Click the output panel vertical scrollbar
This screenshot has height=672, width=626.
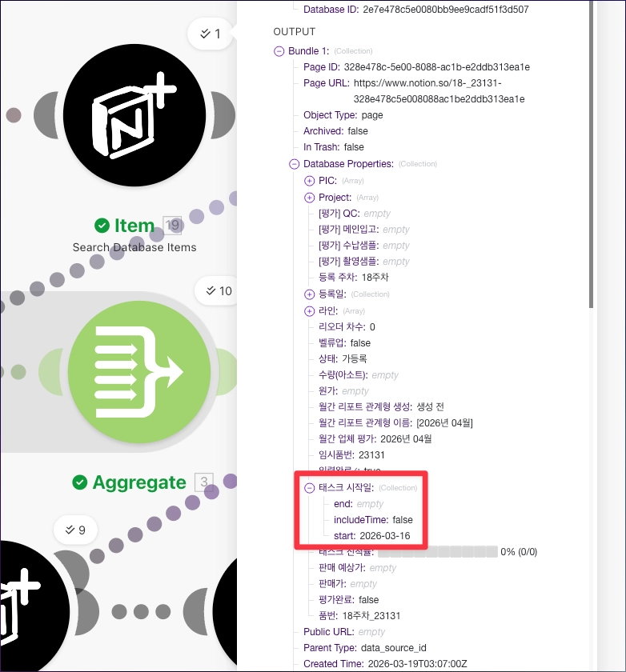(591, 154)
